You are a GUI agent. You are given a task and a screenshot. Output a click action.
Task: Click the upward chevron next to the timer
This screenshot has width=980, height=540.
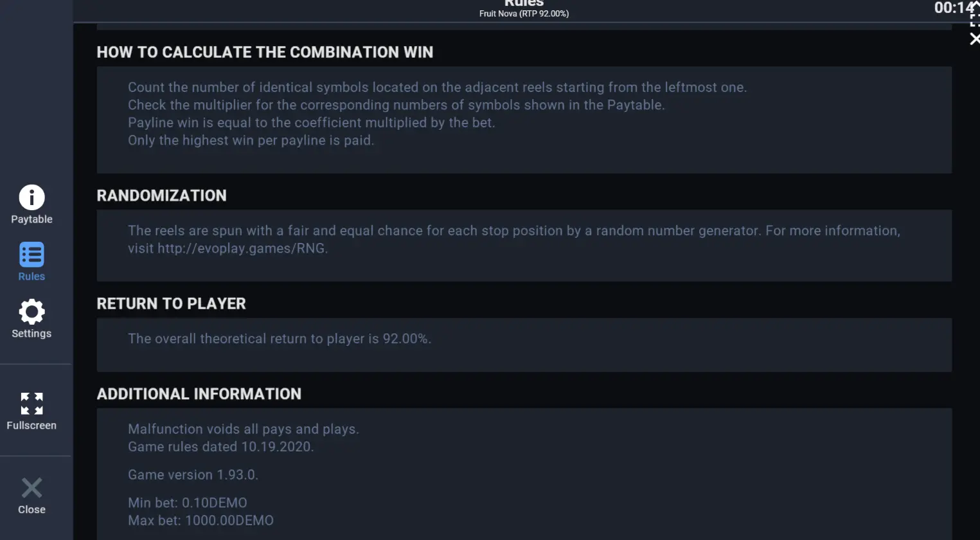coord(975,4)
